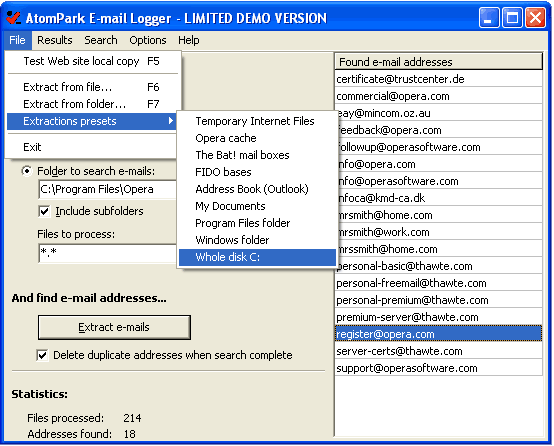Select highlighted register@opera.com row
This screenshot has height=446, width=554.
click(438, 334)
